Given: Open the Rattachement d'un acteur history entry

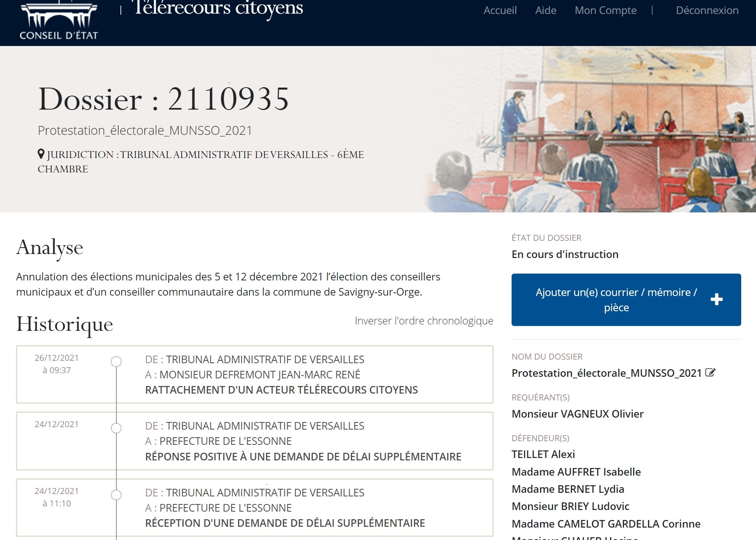Looking at the screenshot, I should click(281, 390).
